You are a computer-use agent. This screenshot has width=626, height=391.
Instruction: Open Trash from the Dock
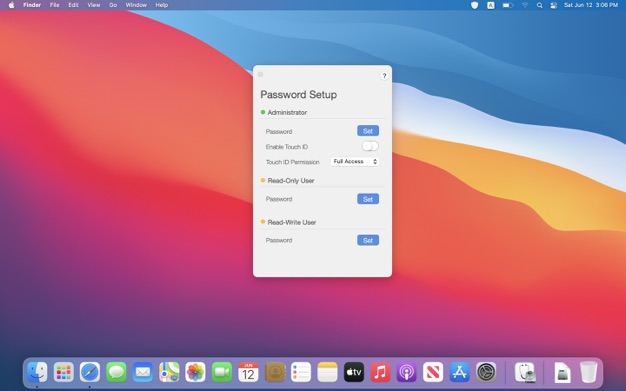pos(588,372)
